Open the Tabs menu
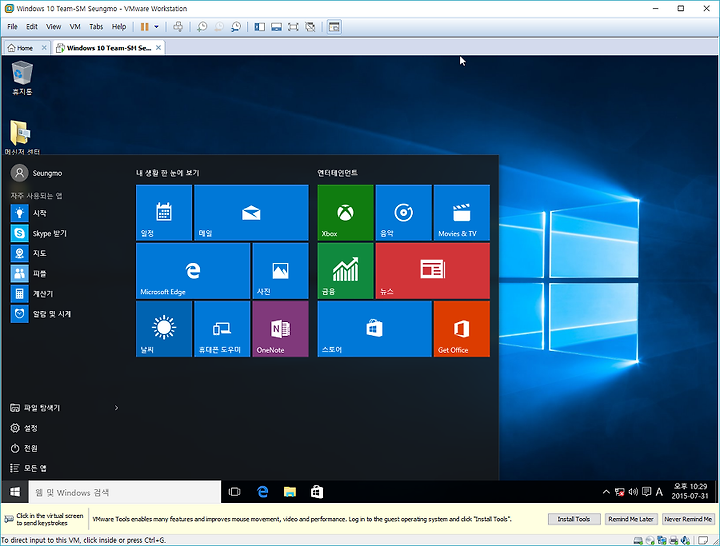 pos(96,27)
